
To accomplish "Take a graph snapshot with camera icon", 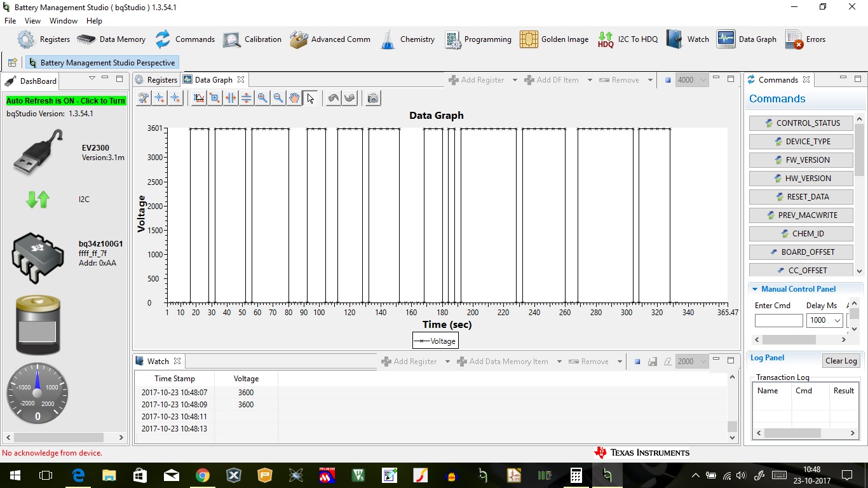I will [x=373, y=98].
